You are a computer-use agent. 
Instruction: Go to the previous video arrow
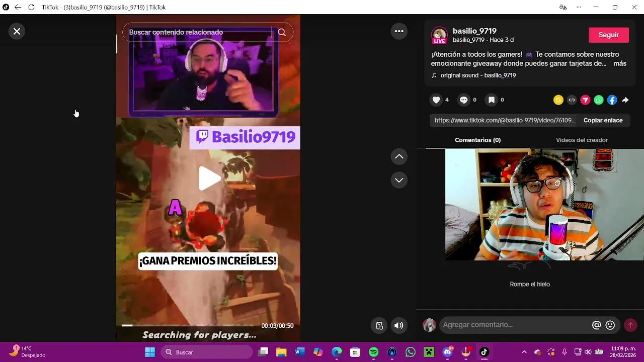(x=399, y=156)
